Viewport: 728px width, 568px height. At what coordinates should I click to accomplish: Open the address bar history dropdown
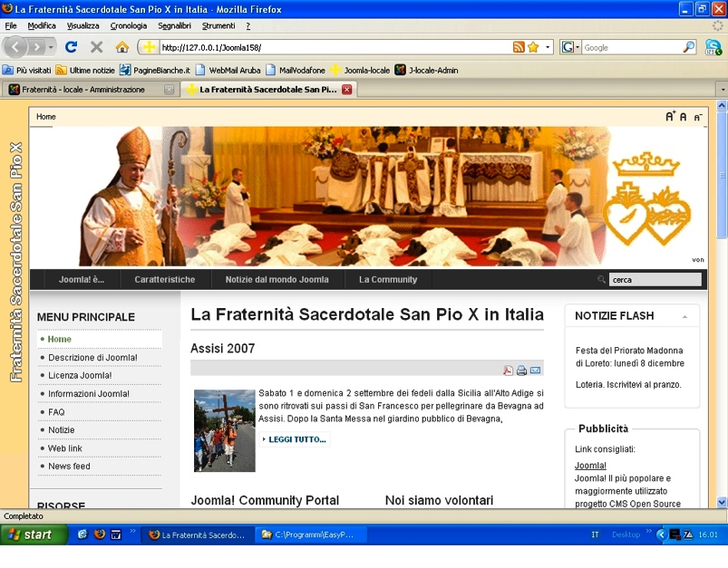pyautogui.click(x=548, y=47)
